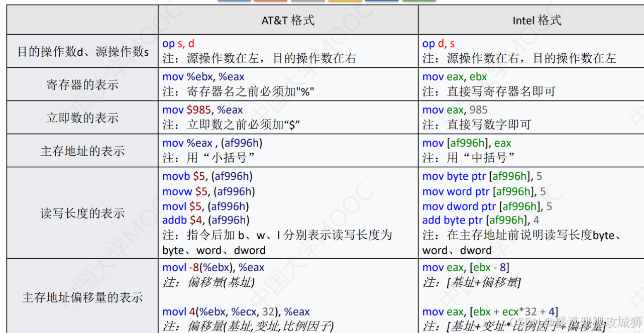The width and height of the screenshot is (644, 333).
Task: Click the italic note '注：偏移量(基址)'
Action: (208, 282)
